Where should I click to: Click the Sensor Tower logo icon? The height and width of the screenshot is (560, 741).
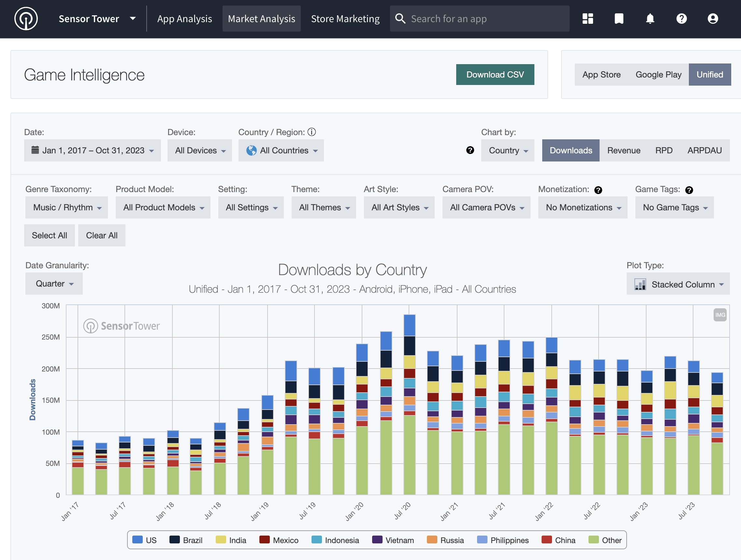click(x=26, y=19)
